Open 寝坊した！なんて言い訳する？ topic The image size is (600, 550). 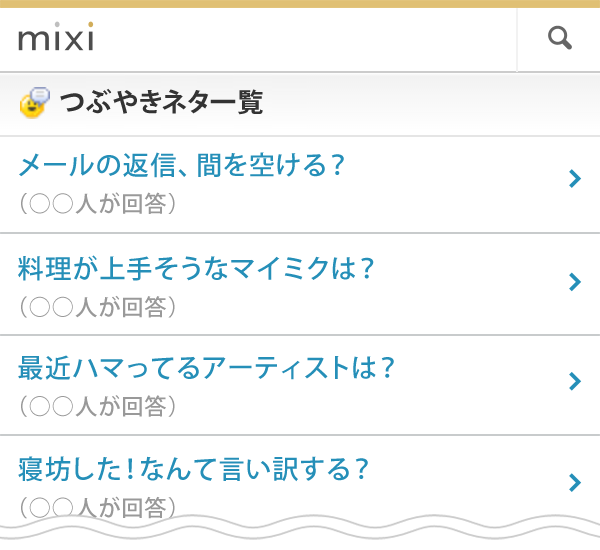pyautogui.click(x=193, y=469)
